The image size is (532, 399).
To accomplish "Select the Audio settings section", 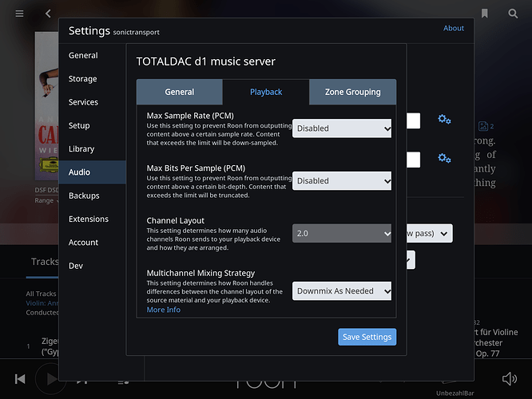I will 93,172.
